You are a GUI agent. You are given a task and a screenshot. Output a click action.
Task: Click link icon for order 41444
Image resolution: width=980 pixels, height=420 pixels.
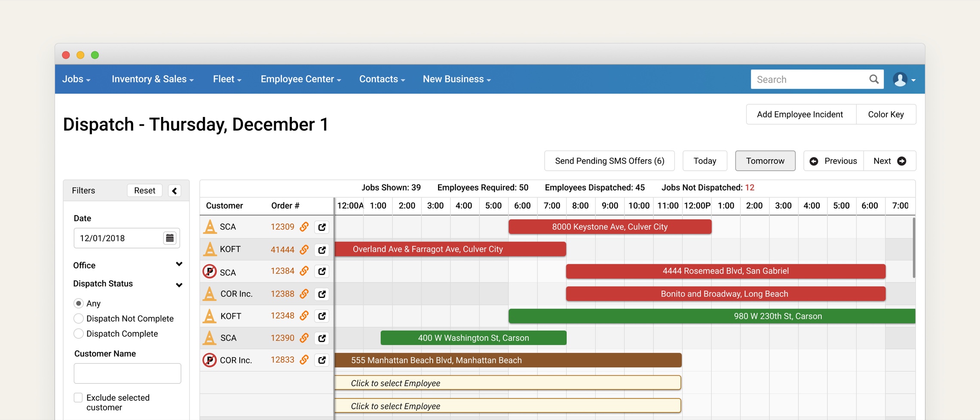[x=304, y=249]
